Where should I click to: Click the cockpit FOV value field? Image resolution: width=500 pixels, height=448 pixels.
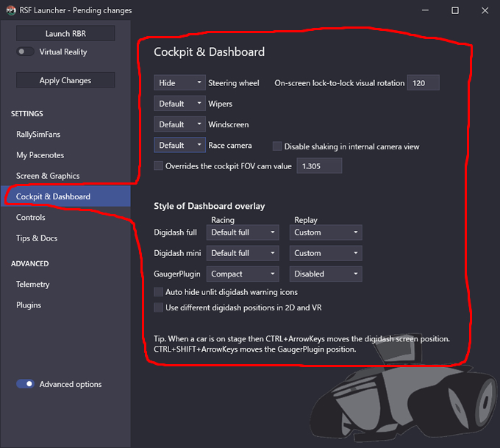[319, 166]
